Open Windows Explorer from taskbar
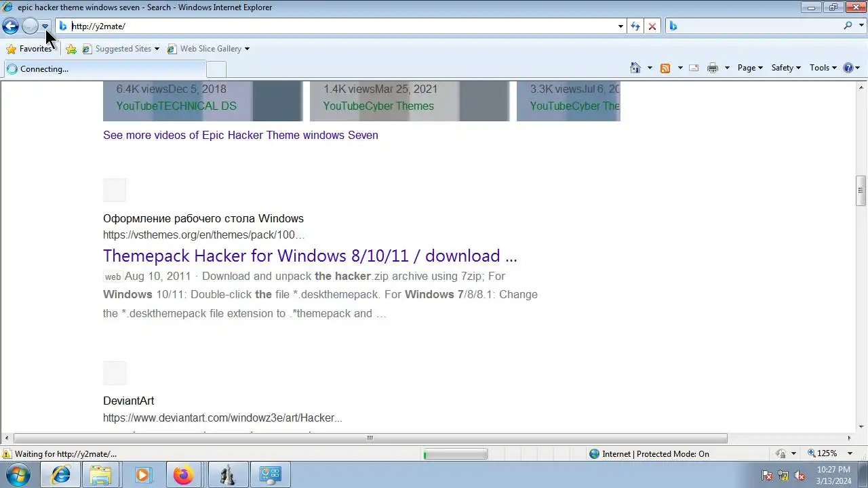Screen dimensions: 868x488 pos(100,475)
